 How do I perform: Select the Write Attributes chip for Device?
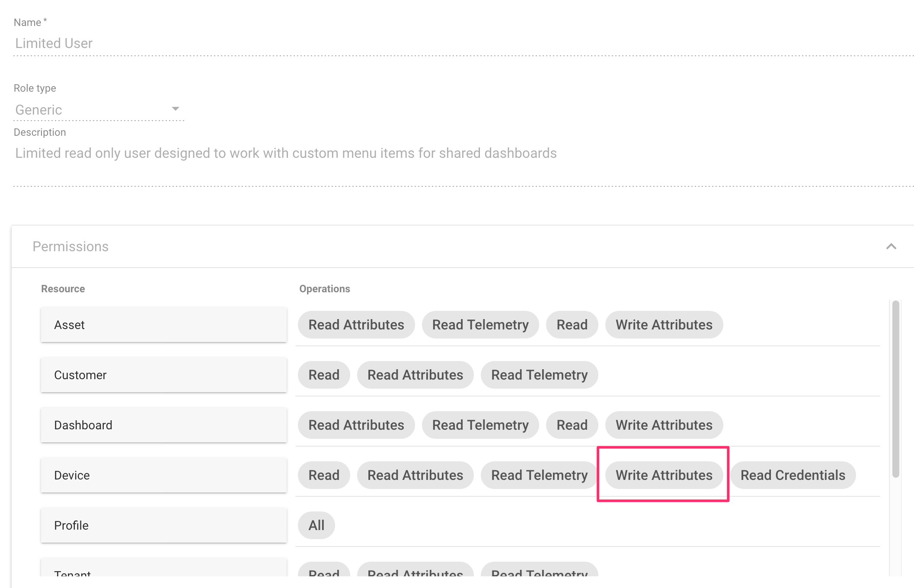[x=664, y=475]
